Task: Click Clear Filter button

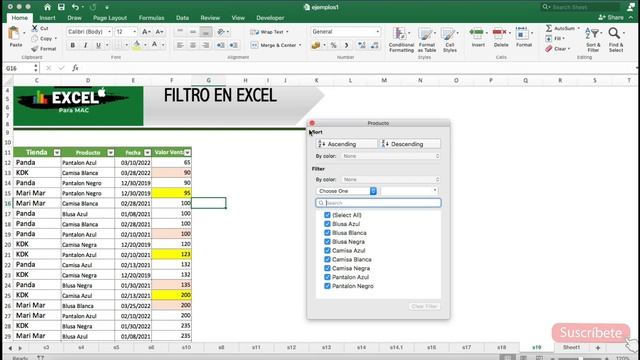Action: (424, 307)
